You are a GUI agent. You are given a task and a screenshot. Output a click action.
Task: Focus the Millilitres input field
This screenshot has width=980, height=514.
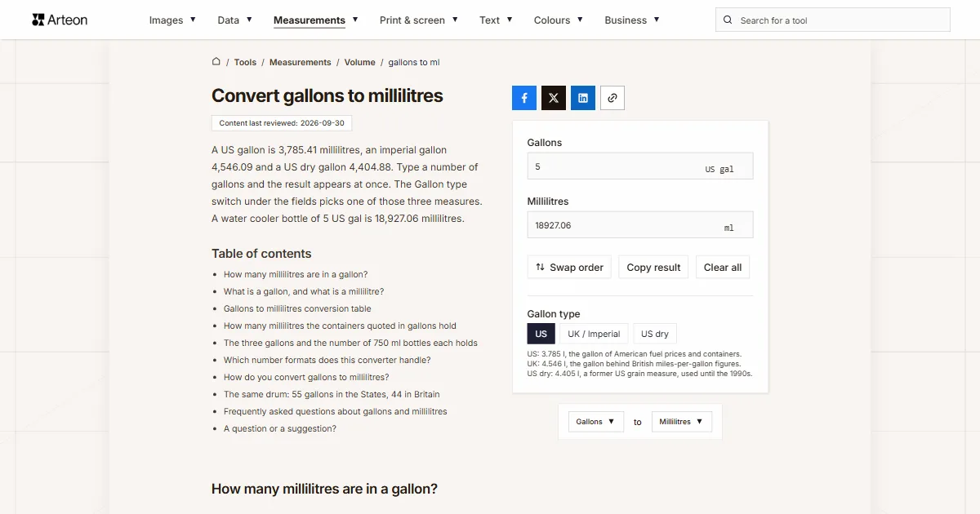640,225
